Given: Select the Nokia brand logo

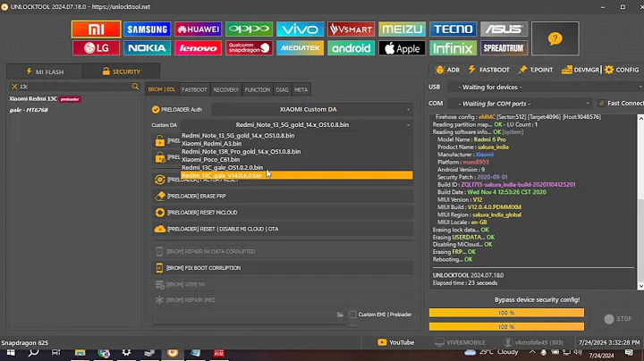Looking at the screenshot, I should pyautogui.click(x=147, y=48).
